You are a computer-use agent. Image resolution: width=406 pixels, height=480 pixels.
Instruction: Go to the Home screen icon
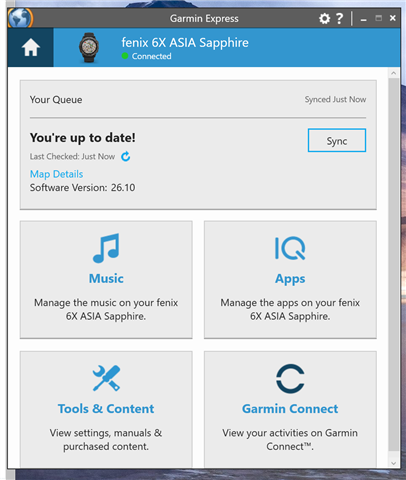click(31, 47)
